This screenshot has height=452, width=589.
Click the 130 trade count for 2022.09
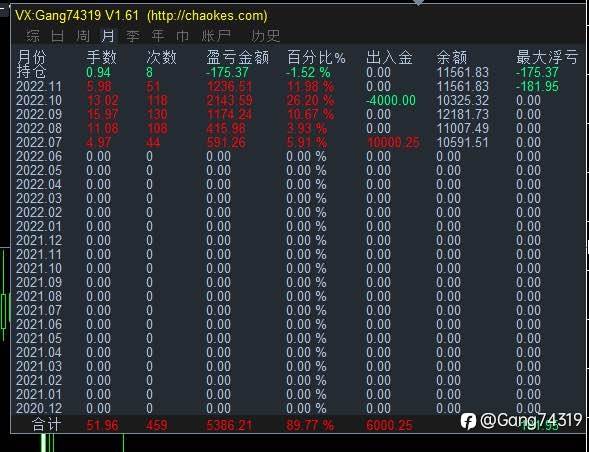pos(157,114)
